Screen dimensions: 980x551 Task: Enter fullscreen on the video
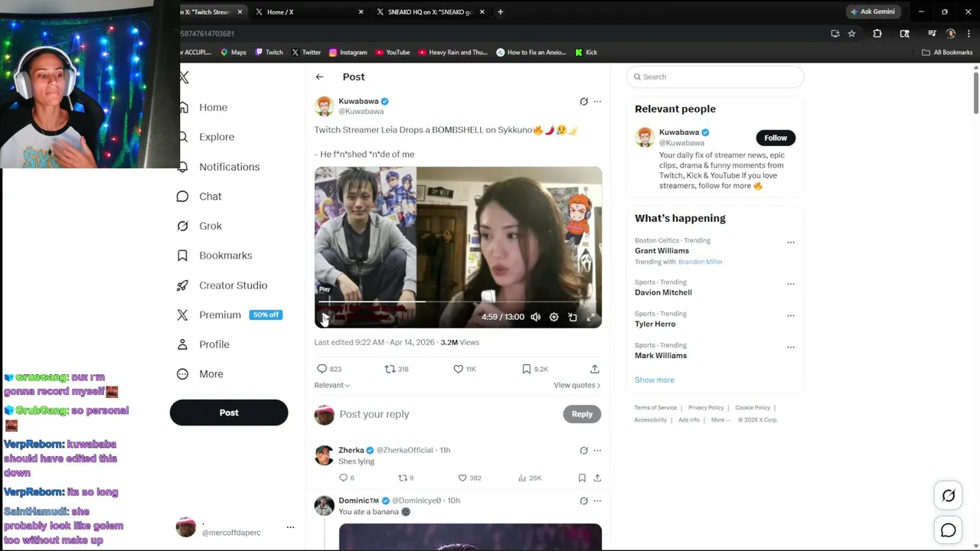tap(590, 317)
